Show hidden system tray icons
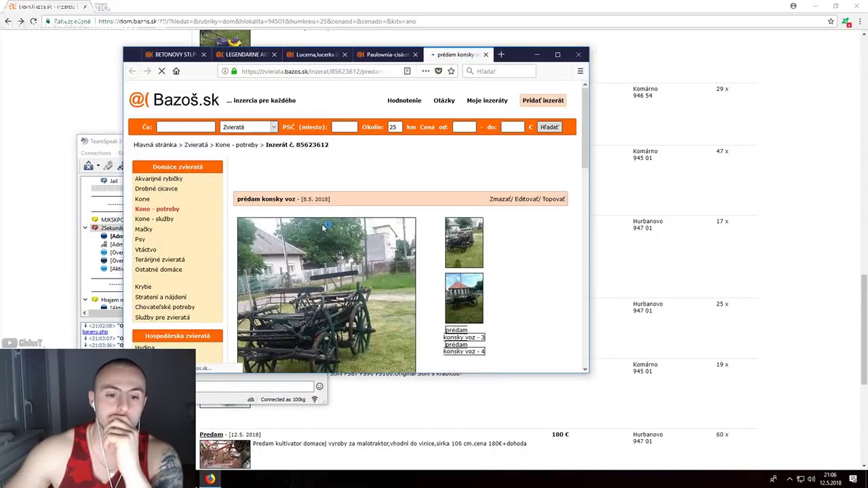 tap(789, 479)
